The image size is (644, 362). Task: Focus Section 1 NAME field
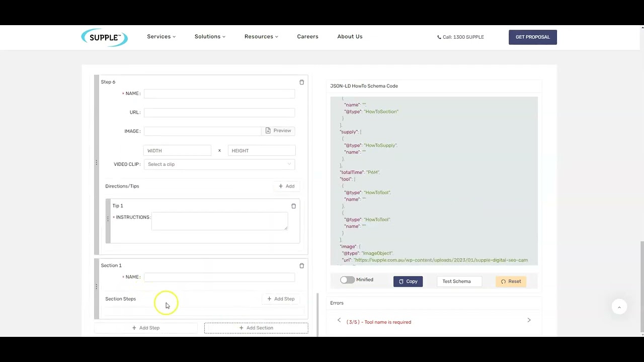(x=219, y=277)
